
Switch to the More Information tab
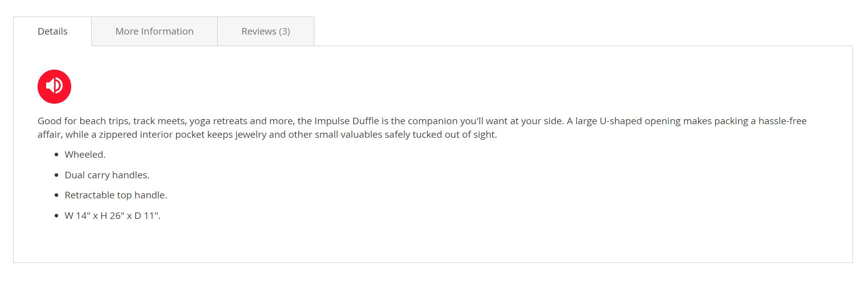click(154, 31)
